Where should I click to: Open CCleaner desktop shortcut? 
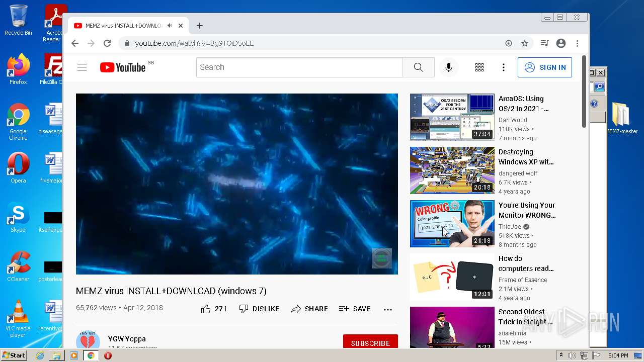[x=18, y=266]
